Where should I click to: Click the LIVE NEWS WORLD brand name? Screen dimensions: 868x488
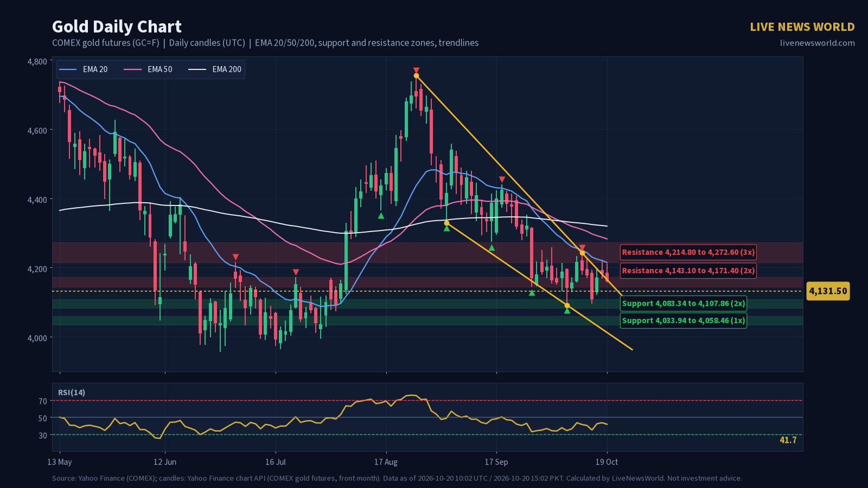point(802,27)
